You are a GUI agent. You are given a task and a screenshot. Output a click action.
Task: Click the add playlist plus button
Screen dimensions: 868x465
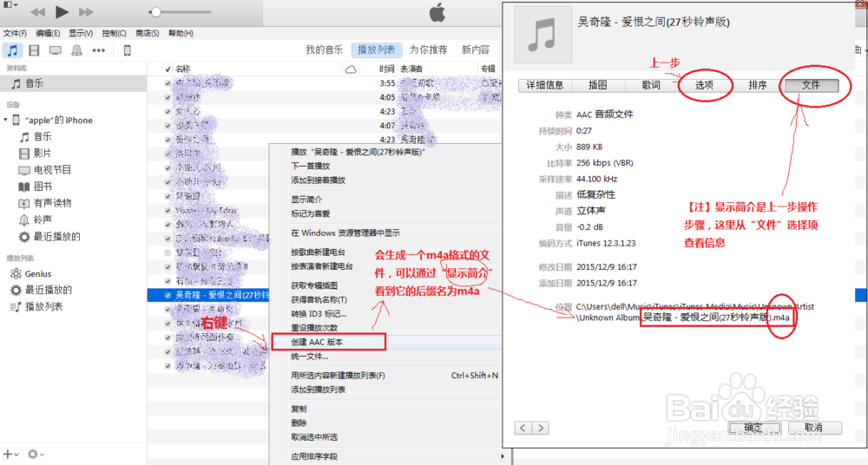[x=10, y=455]
